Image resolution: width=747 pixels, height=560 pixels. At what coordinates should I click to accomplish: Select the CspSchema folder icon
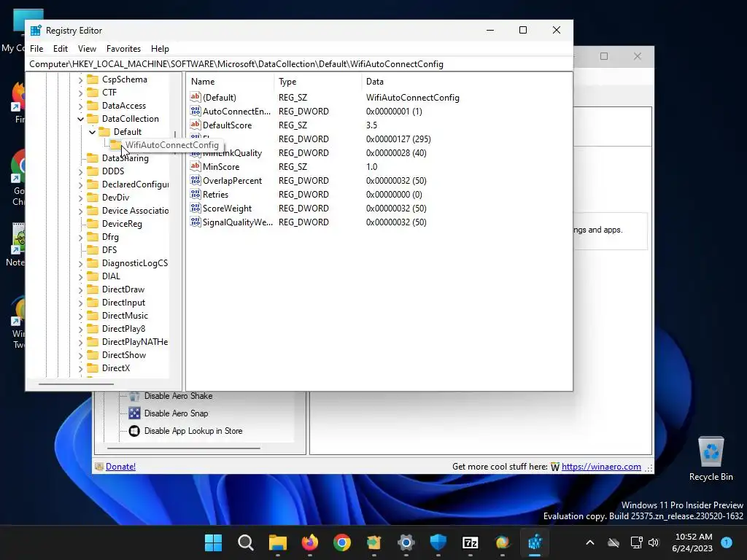tap(93, 79)
